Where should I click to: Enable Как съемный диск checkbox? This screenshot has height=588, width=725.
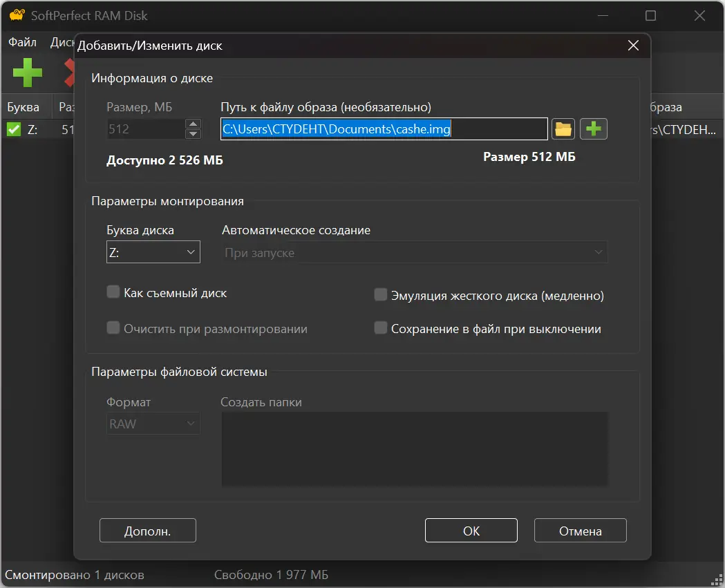click(x=113, y=292)
